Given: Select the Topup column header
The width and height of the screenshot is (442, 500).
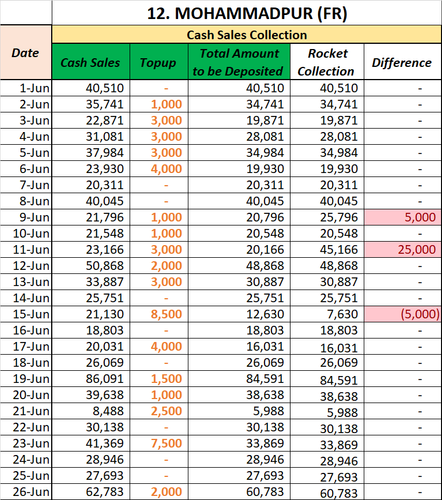Looking at the screenshot, I should 159,62.
